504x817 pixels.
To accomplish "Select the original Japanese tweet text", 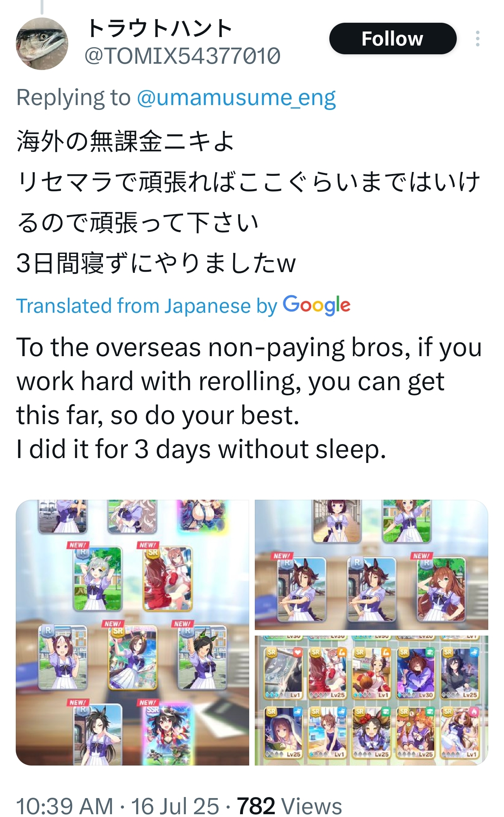I will tap(248, 202).
